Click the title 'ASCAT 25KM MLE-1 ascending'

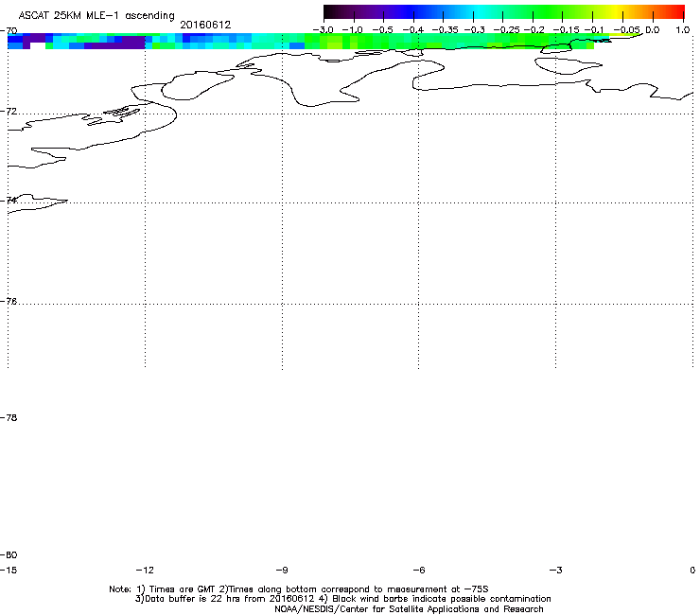(x=96, y=16)
